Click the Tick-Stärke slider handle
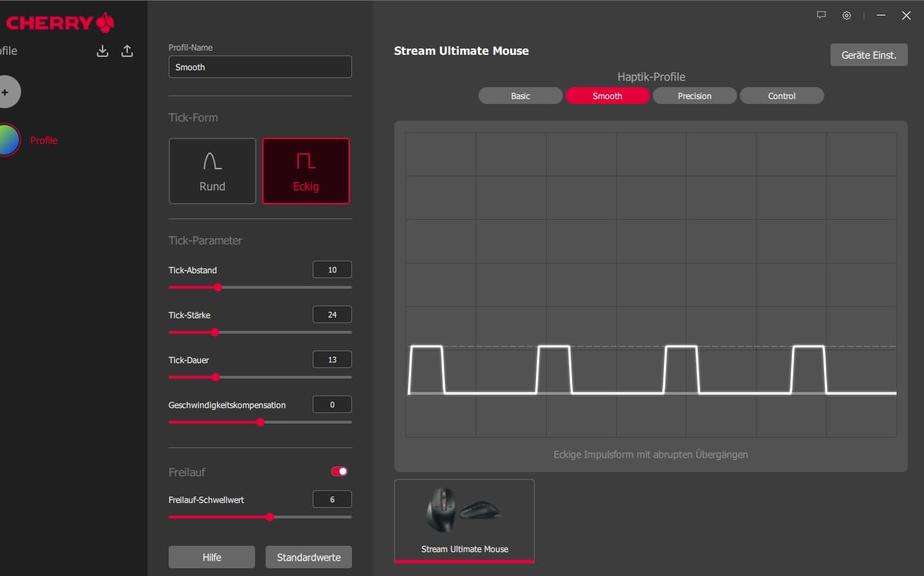Viewport: 924px width, 576px height. pyautogui.click(x=215, y=332)
